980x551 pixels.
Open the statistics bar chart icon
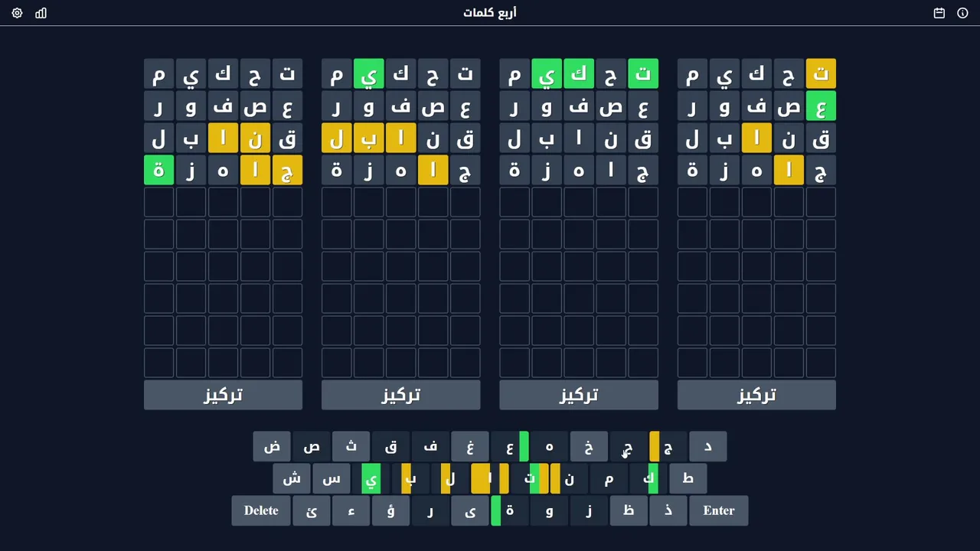tap(41, 13)
